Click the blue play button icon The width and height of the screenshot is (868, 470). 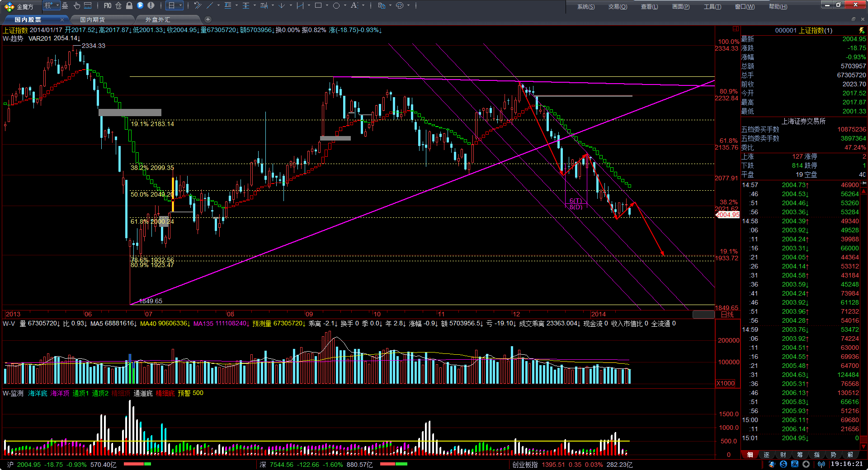tap(140, 6)
